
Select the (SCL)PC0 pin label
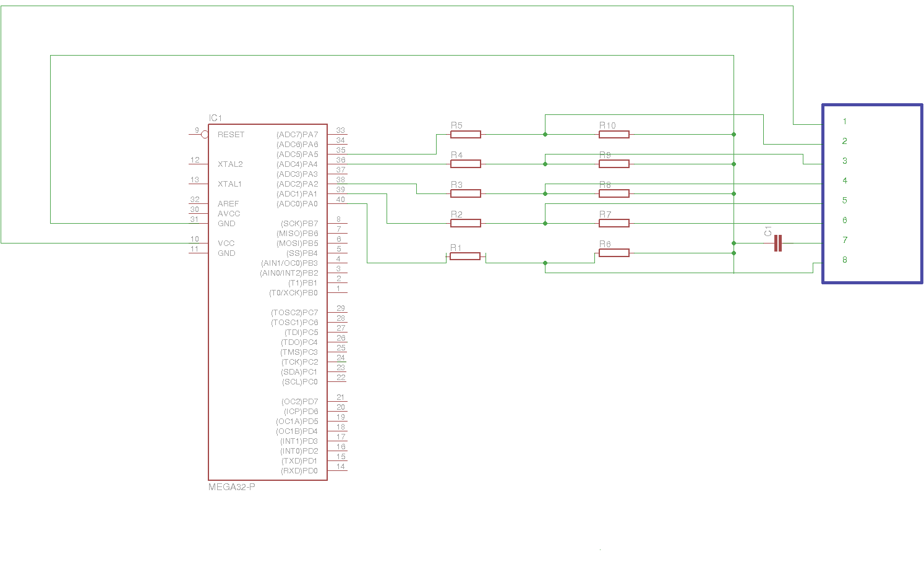[x=300, y=382]
